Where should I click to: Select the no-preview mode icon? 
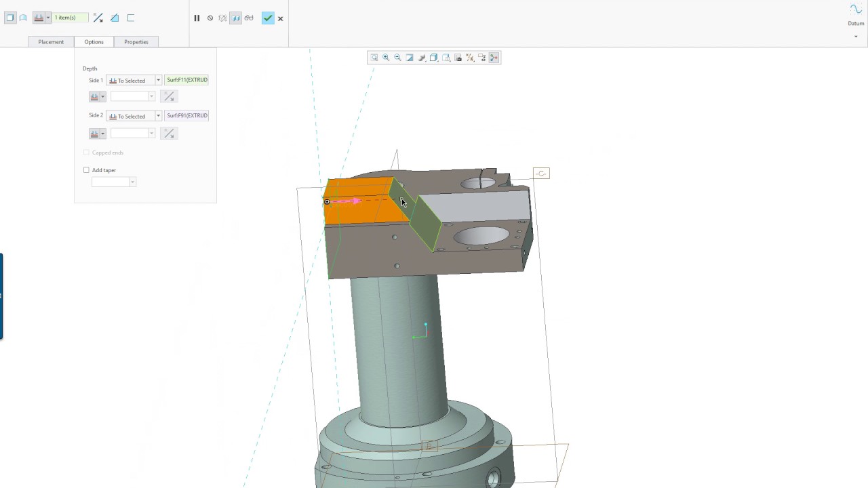pyautogui.click(x=210, y=18)
